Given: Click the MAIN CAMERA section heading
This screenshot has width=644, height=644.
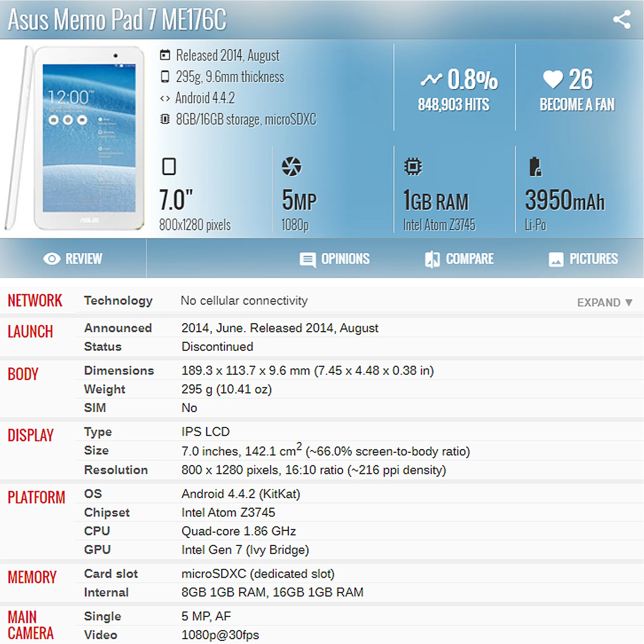Looking at the screenshot, I should click(31, 625).
